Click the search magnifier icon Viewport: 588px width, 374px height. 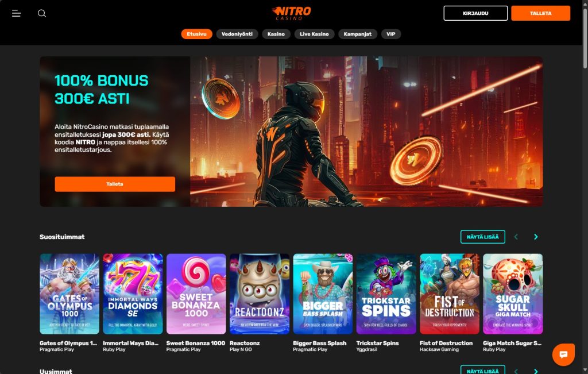[42, 14]
